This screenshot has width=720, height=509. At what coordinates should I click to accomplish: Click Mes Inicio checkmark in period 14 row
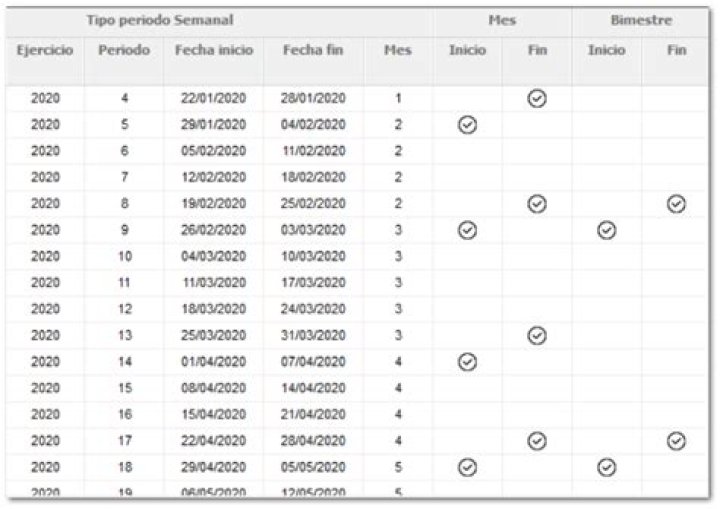(x=467, y=361)
